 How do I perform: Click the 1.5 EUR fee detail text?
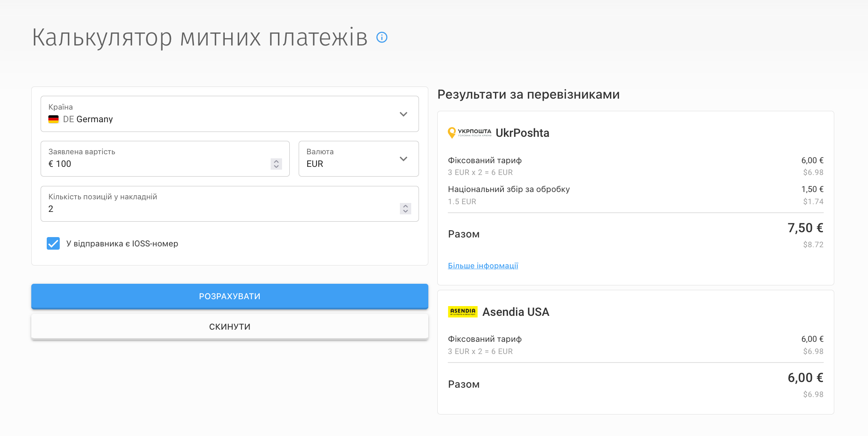pyautogui.click(x=462, y=201)
